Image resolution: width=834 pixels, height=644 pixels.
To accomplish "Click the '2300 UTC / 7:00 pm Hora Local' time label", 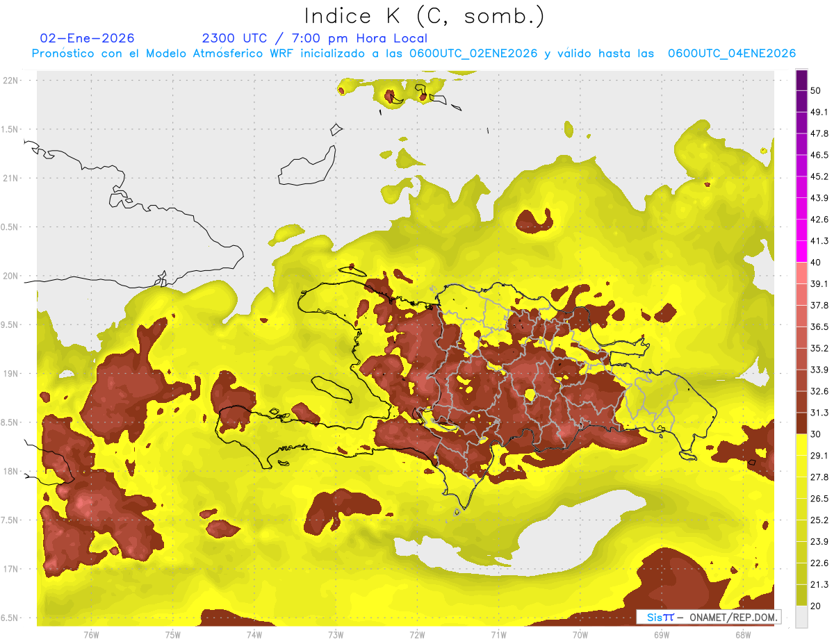I will pos(315,38).
